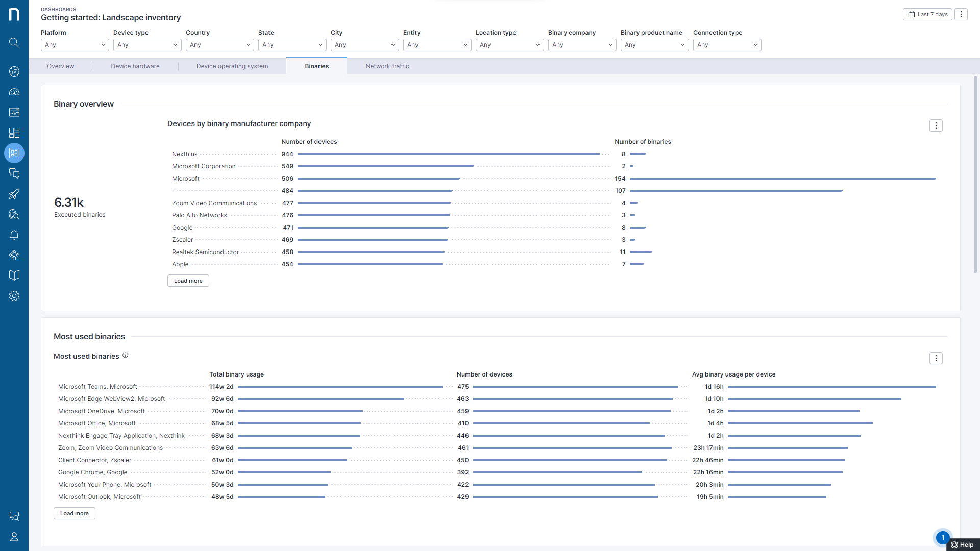The width and height of the screenshot is (980, 551).
Task: Open three-dot menu for Devices by binary manufacturer
Action: click(x=936, y=126)
